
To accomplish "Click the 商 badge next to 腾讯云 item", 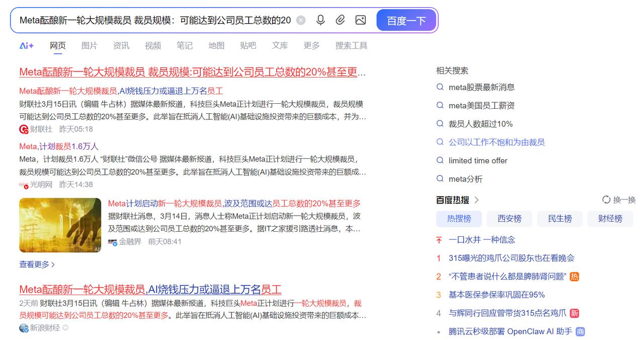I will pyautogui.click(x=580, y=331).
